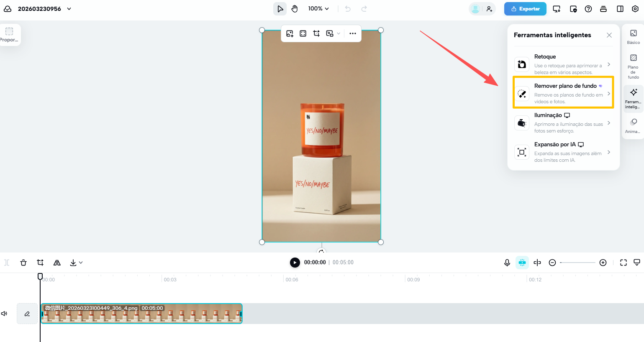
Task: Select the hand pan tool
Action: coord(295,9)
